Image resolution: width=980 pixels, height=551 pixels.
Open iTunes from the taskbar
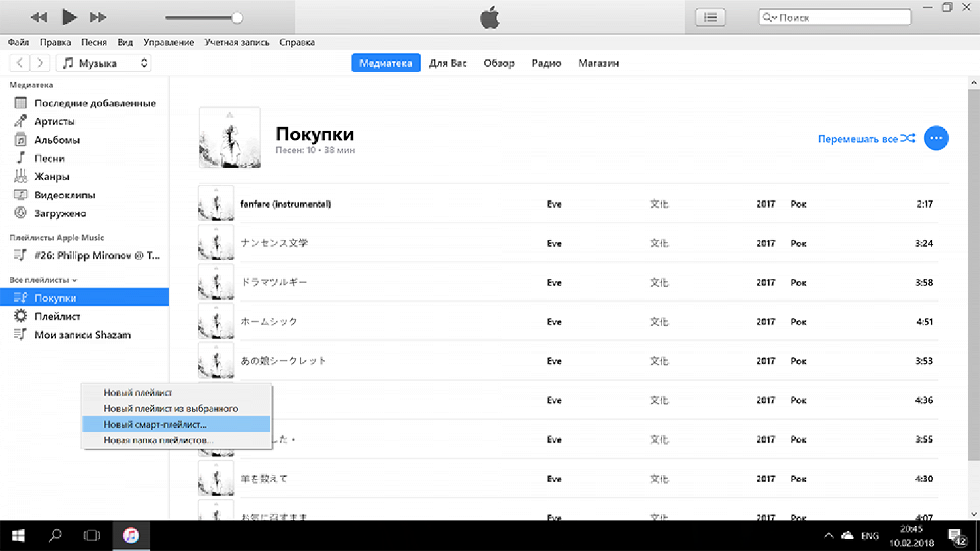(x=131, y=536)
